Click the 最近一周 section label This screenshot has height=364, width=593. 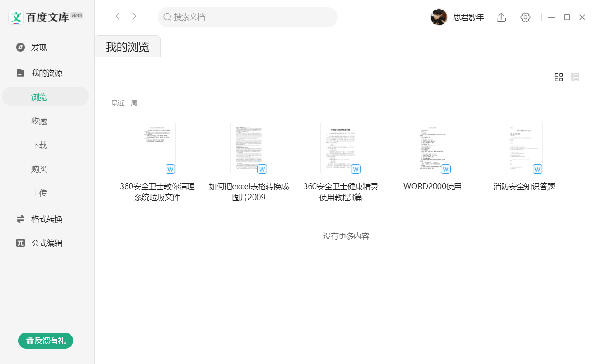(124, 103)
